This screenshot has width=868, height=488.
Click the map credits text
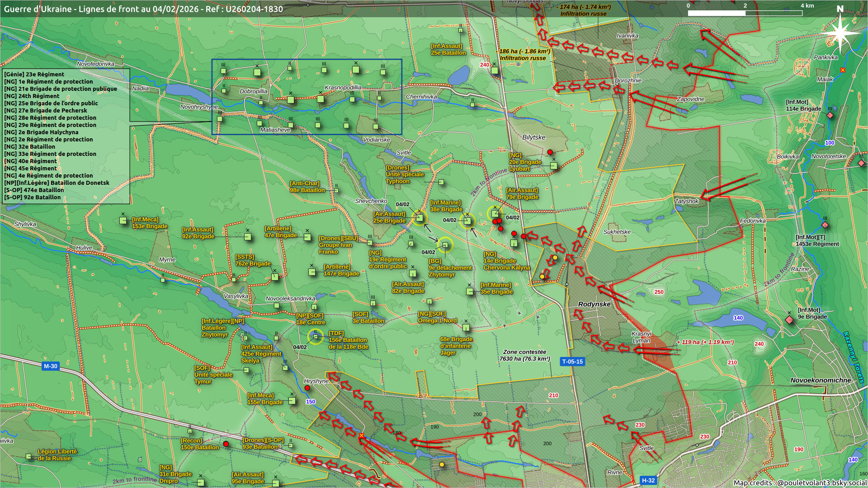799,483
